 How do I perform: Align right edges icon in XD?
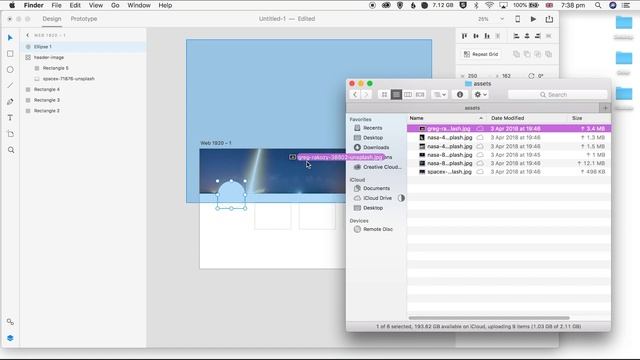pyautogui.click(x=538, y=36)
